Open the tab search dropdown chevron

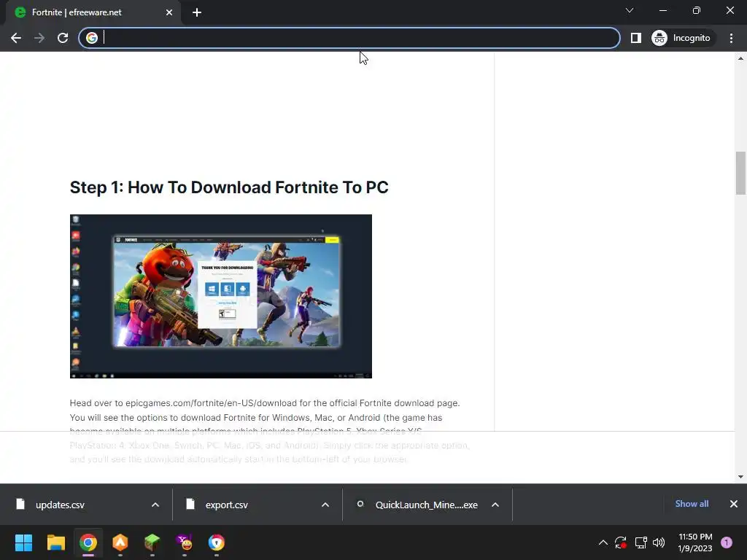630,10
